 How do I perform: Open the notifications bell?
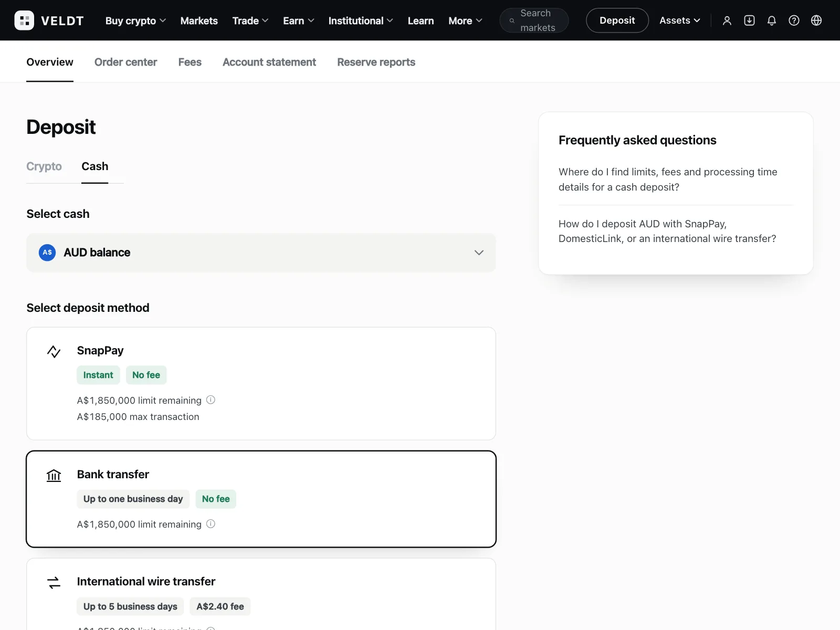[772, 20]
